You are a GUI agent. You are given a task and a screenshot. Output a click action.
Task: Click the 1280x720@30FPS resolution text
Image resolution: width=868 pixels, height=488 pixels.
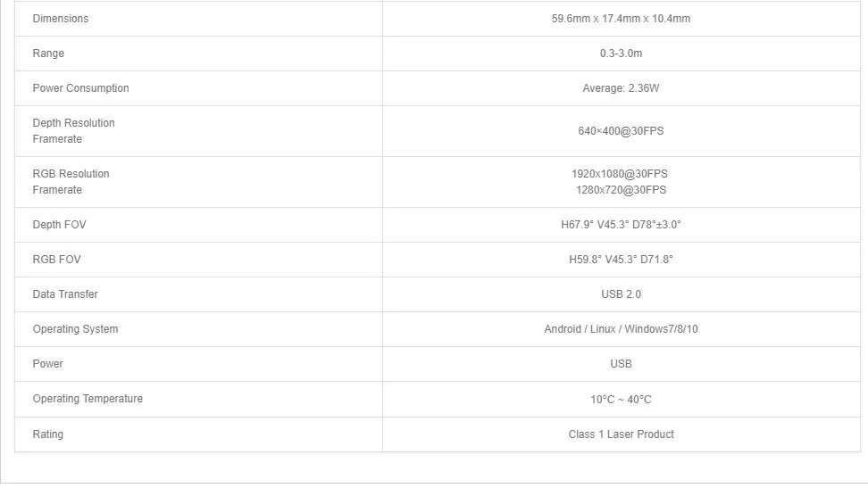pos(621,190)
